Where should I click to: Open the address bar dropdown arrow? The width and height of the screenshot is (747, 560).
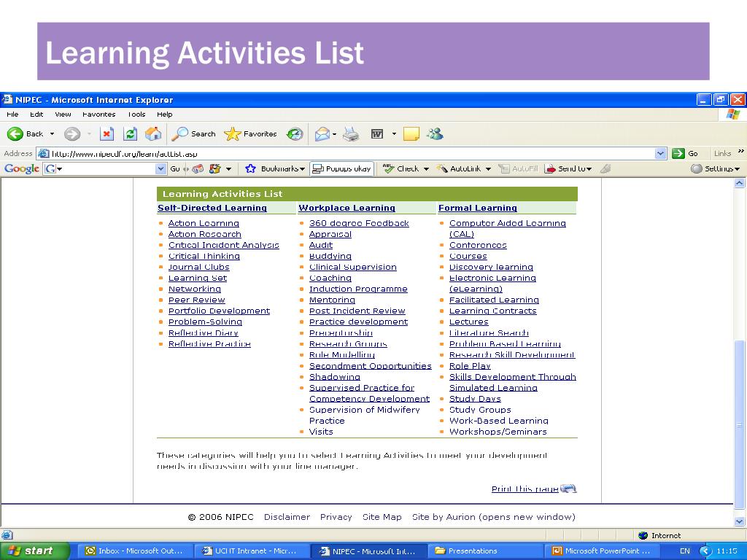660,153
